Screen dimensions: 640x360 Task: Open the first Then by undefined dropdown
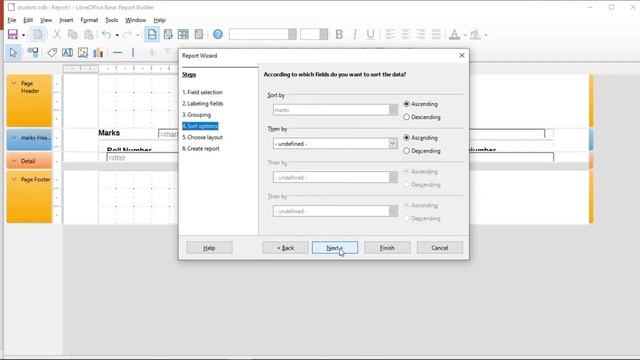coord(336,144)
